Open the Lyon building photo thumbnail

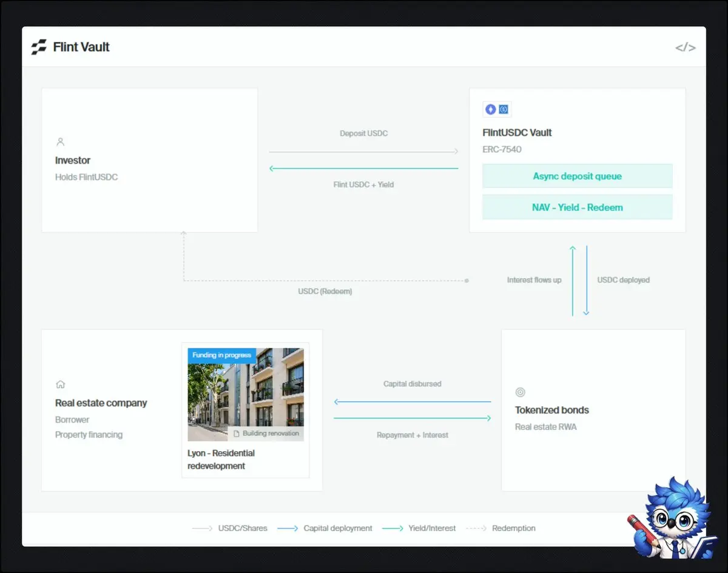[x=246, y=394]
